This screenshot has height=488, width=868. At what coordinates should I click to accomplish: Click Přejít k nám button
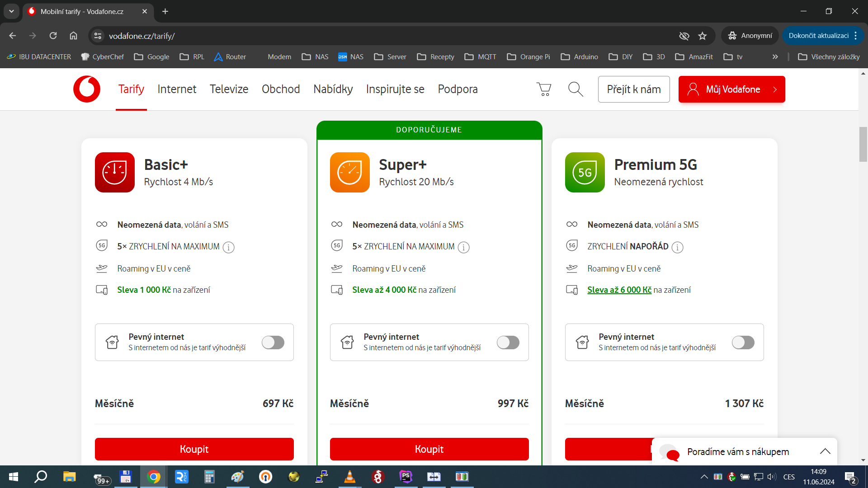coord(634,89)
